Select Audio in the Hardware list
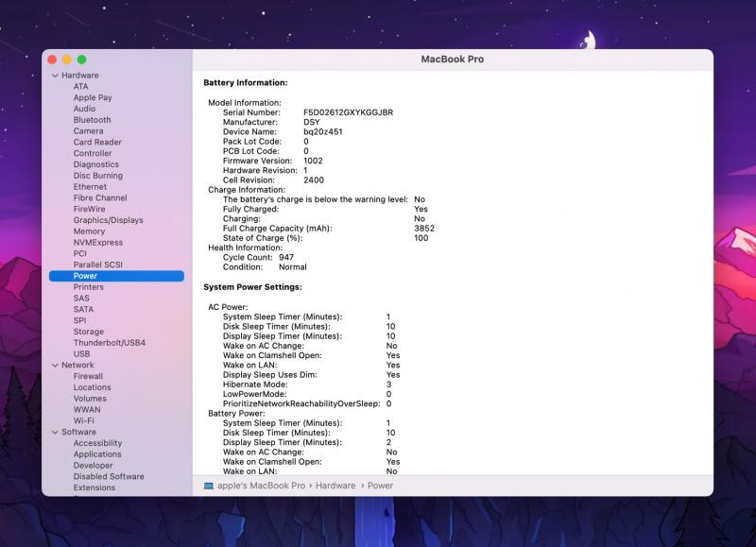This screenshot has width=756, height=547. pyautogui.click(x=84, y=109)
